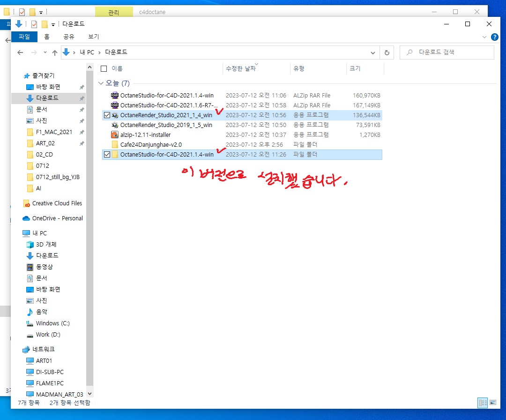506x420 pixels.
Task: Go forward with the forward arrow button
Action: [34, 52]
